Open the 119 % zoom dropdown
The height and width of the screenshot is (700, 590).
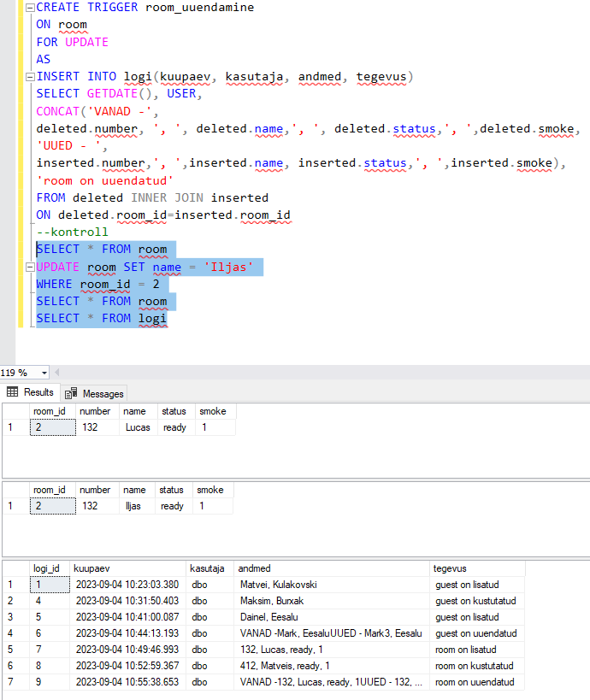coord(44,373)
